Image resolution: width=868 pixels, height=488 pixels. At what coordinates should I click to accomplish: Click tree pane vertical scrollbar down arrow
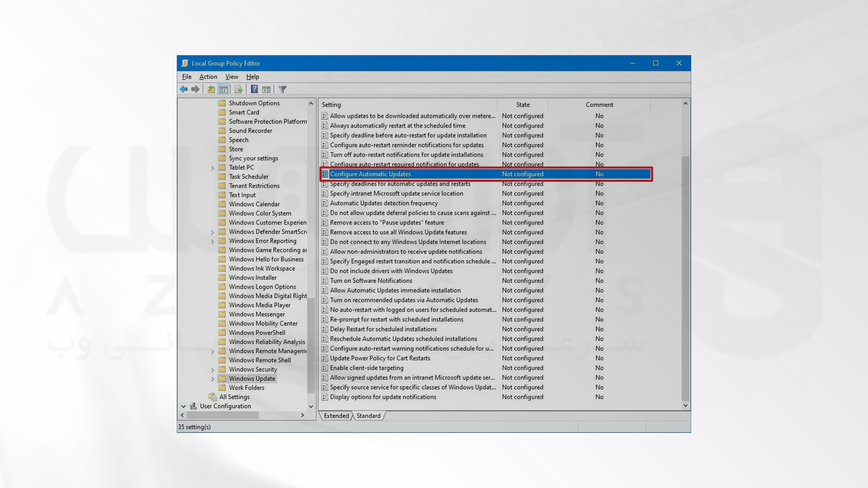pyautogui.click(x=311, y=407)
